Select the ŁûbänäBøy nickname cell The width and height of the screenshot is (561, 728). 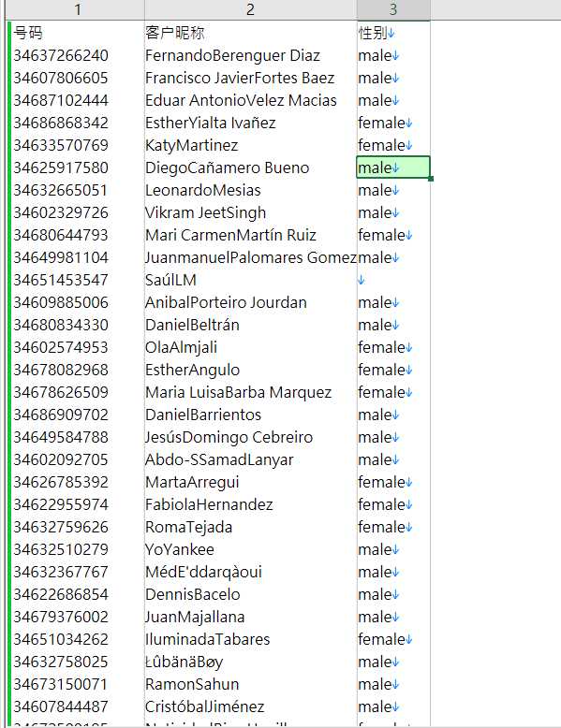(250, 662)
